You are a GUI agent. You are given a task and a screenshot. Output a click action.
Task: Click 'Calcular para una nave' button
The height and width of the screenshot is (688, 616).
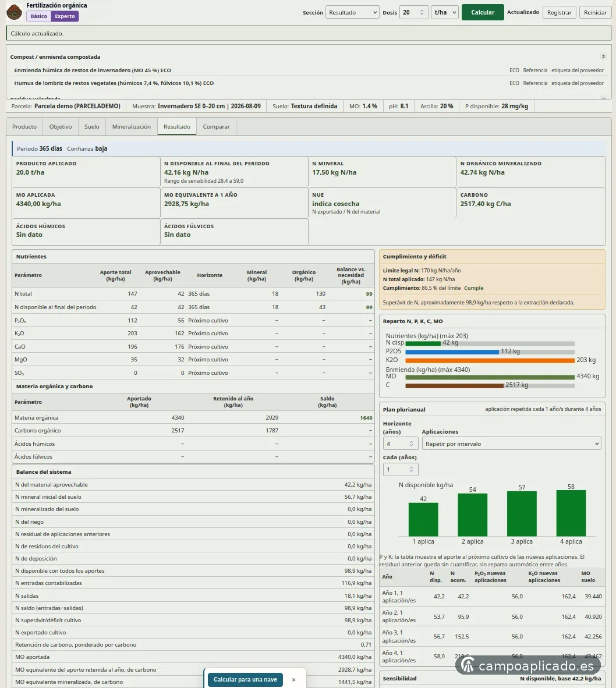(x=245, y=680)
